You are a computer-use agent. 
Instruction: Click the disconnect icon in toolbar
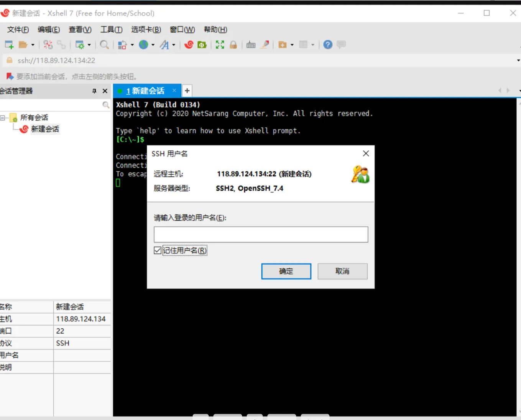pos(48,45)
